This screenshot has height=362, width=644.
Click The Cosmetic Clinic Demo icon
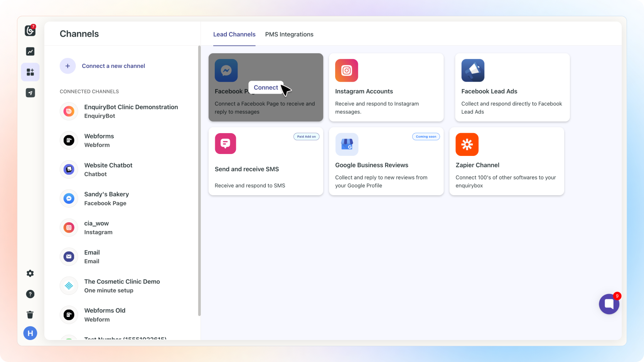point(69,286)
